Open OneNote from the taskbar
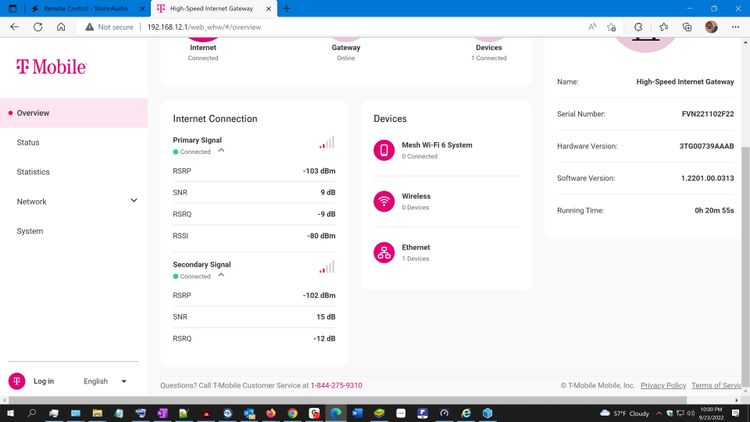The image size is (750, 422). (x=162, y=413)
